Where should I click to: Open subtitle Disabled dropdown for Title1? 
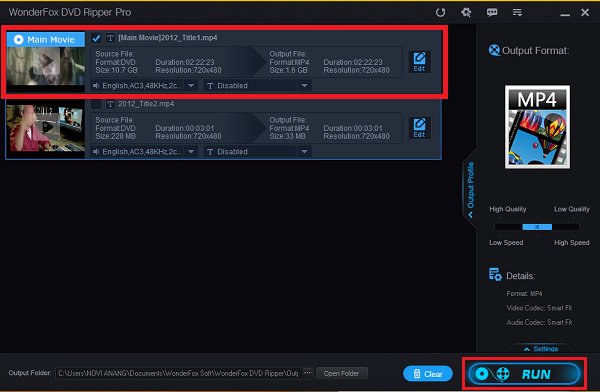coord(304,86)
